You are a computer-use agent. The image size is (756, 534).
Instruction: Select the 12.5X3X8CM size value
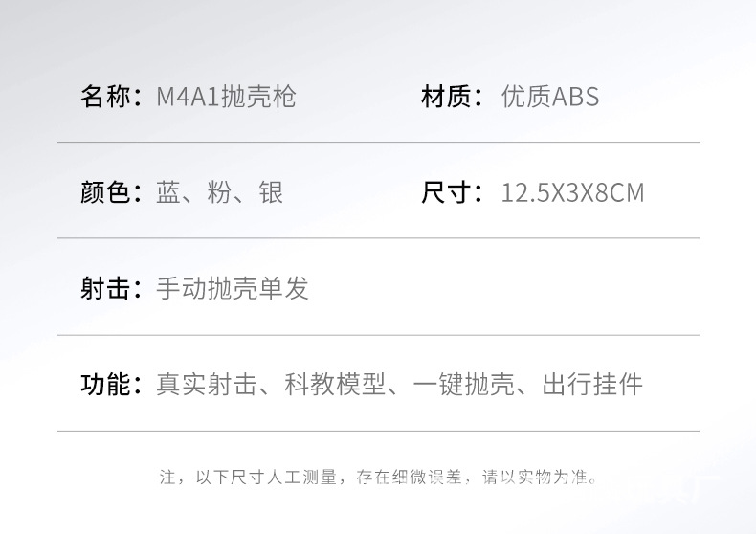coord(572,192)
